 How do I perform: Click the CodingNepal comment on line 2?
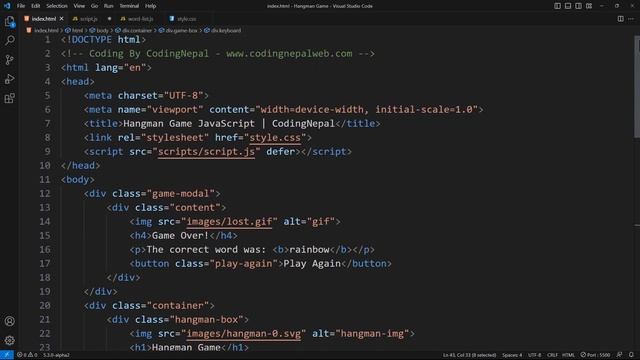point(218,53)
